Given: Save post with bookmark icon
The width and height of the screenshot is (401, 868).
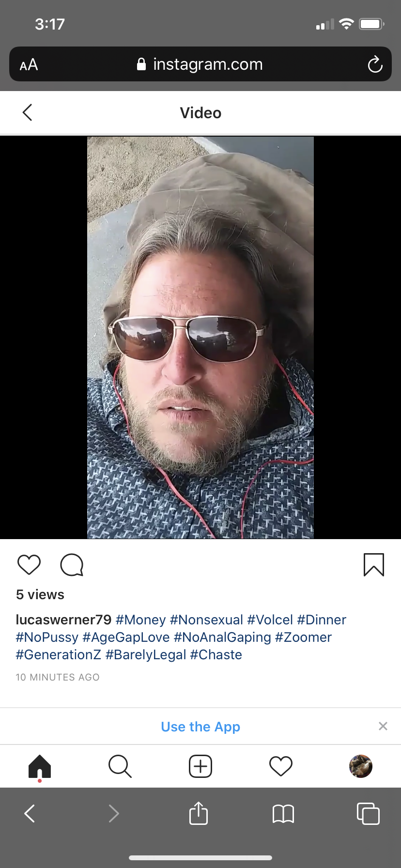Looking at the screenshot, I should click(374, 565).
